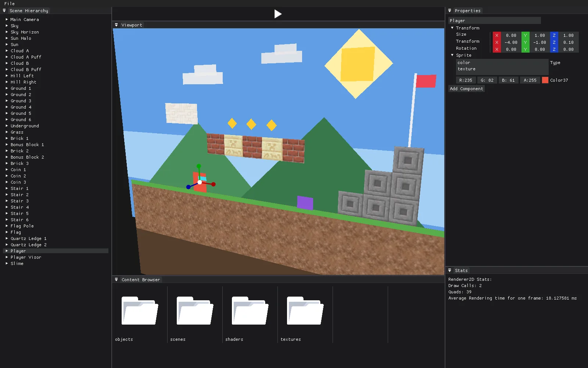Open the File menu
The image size is (588, 368).
coord(10,4)
